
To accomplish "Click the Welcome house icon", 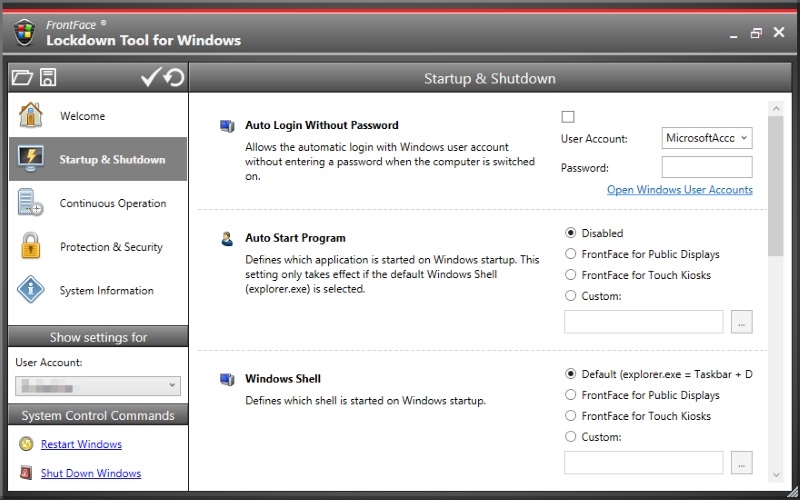I will 31,116.
